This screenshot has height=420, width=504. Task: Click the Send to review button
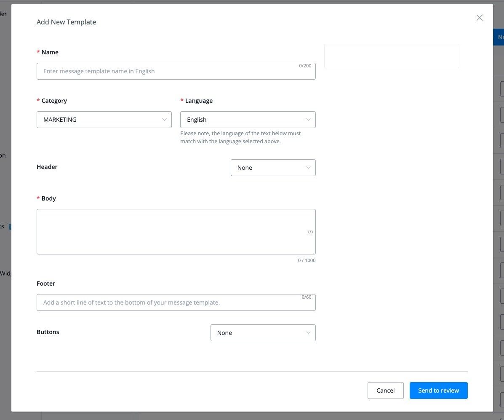tap(438, 391)
